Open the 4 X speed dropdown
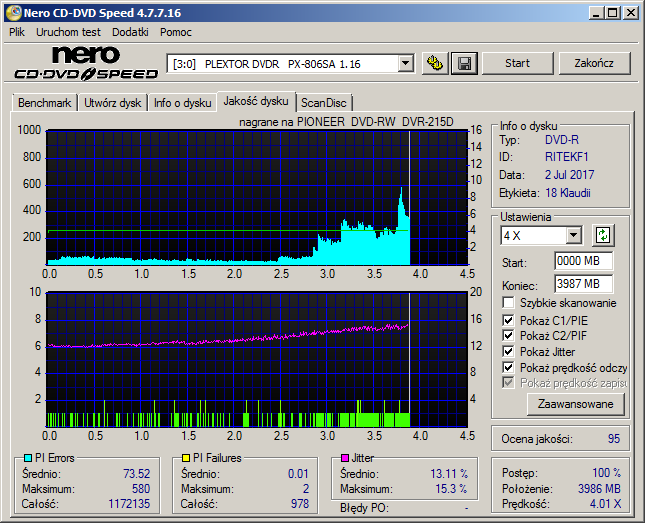The height and width of the screenshot is (523, 645). [573, 236]
